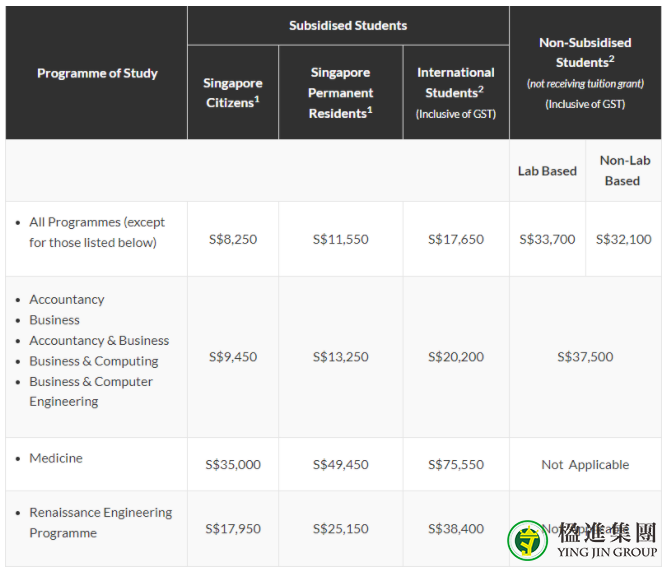Select the S$38,400 fee cell
The width and height of the screenshot is (667, 571).
pos(456,528)
